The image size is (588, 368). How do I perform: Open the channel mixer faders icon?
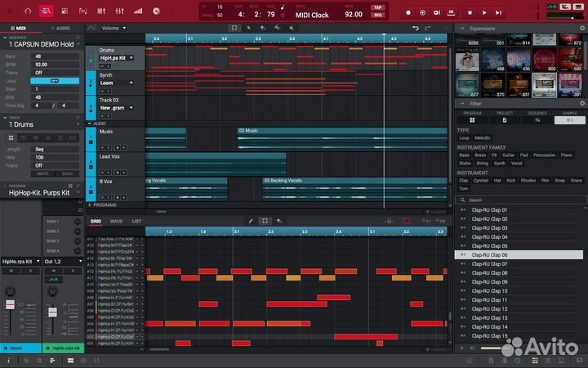(x=119, y=11)
